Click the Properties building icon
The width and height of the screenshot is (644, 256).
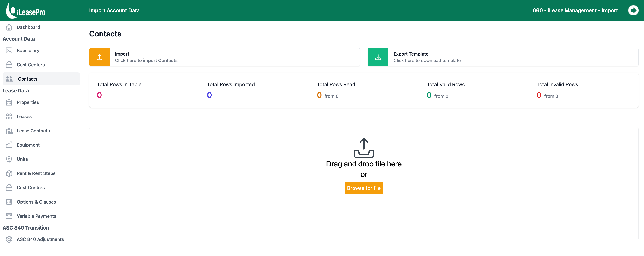coord(9,102)
